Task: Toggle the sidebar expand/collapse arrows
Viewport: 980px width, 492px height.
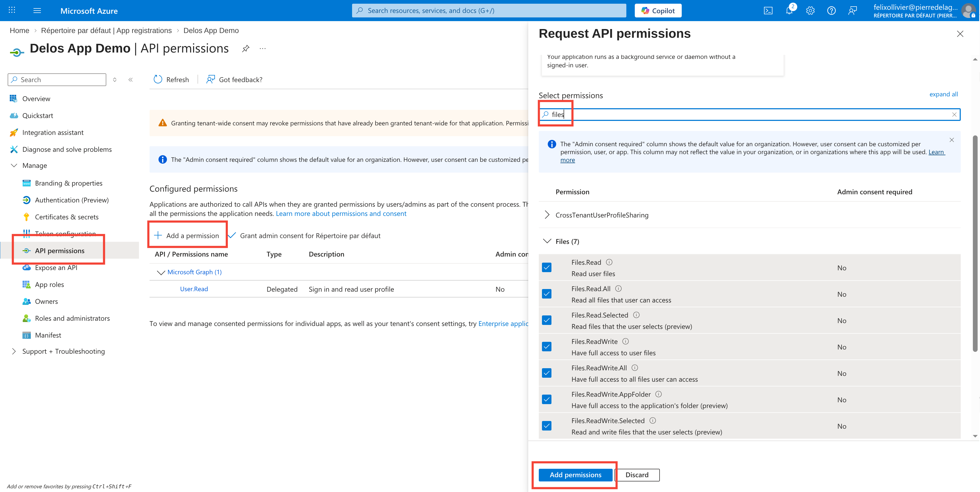Action: (114, 80)
